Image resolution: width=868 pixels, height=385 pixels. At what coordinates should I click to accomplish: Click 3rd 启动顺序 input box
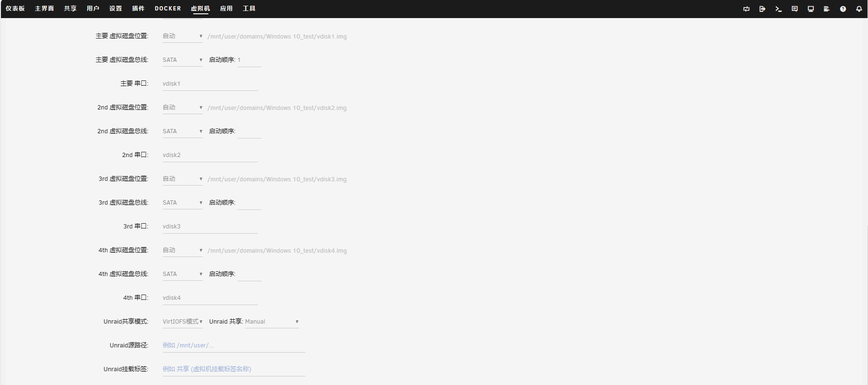pos(249,203)
